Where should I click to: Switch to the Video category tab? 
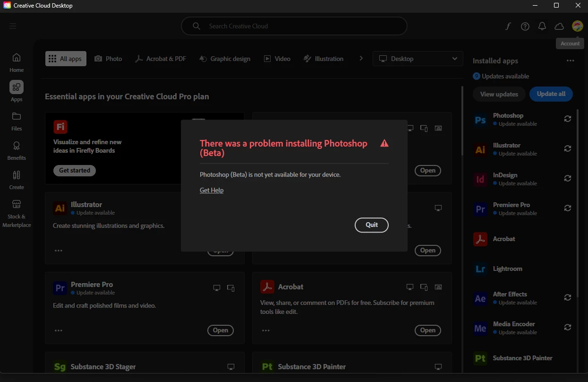point(277,59)
